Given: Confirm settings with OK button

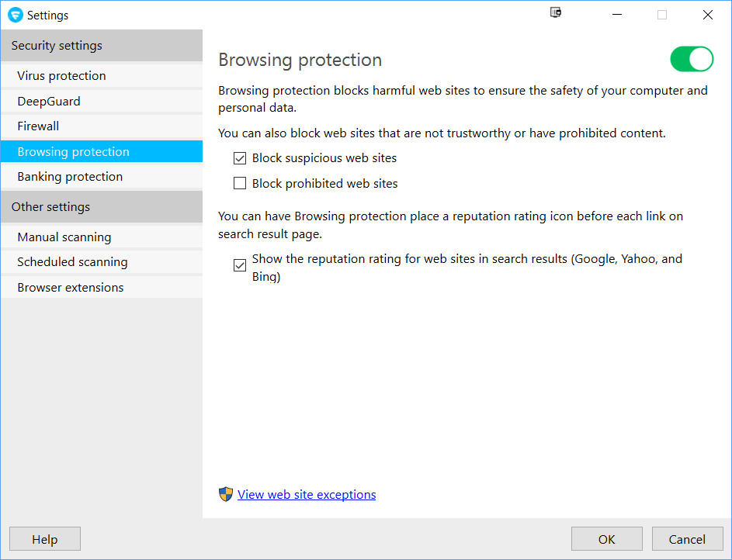Looking at the screenshot, I should (x=606, y=539).
